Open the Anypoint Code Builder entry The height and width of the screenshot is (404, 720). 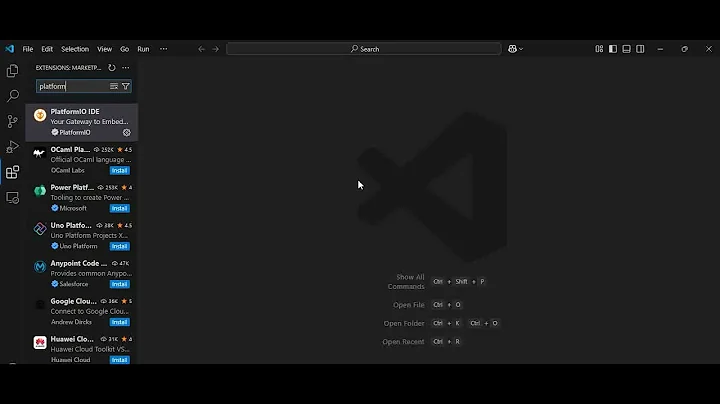[x=82, y=274]
